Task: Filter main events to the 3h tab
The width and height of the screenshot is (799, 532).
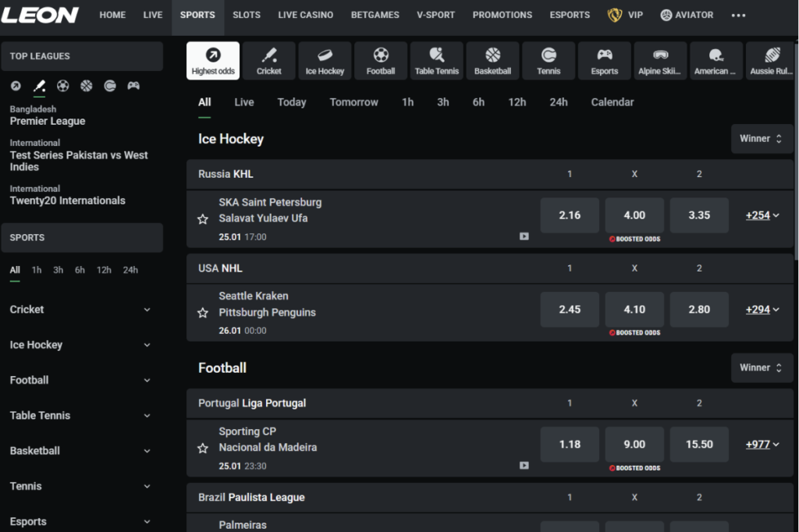Action: click(443, 102)
